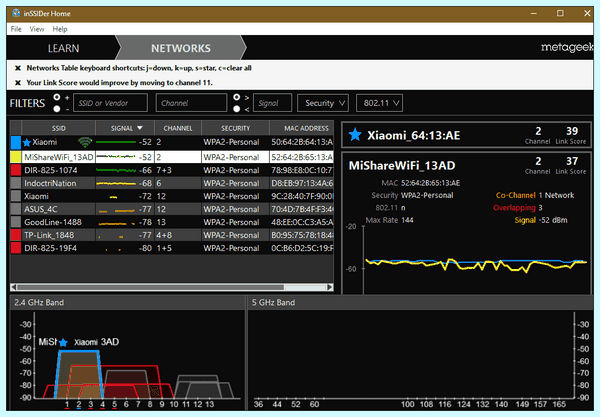Viewport: 600px width, 417px height.
Task: Select the ASUS_4C network row
Action: click(x=172, y=209)
